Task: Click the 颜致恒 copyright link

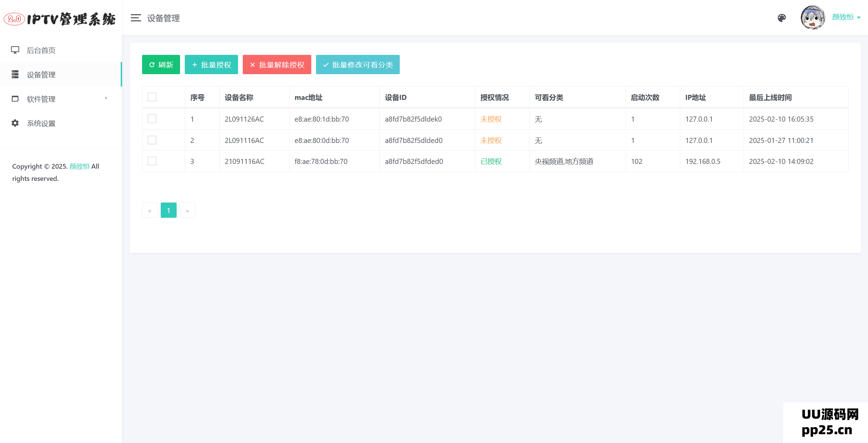Action: click(79, 166)
